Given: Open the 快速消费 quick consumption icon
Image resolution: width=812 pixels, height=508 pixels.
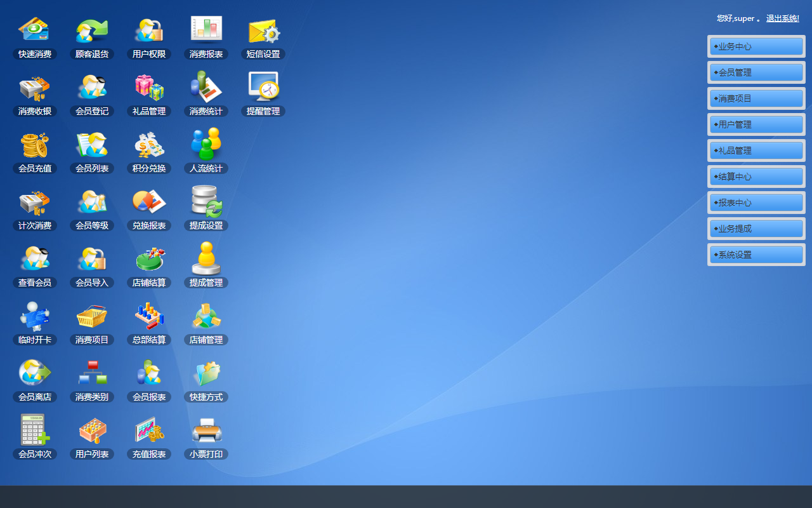Looking at the screenshot, I should click(x=34, y=30).
